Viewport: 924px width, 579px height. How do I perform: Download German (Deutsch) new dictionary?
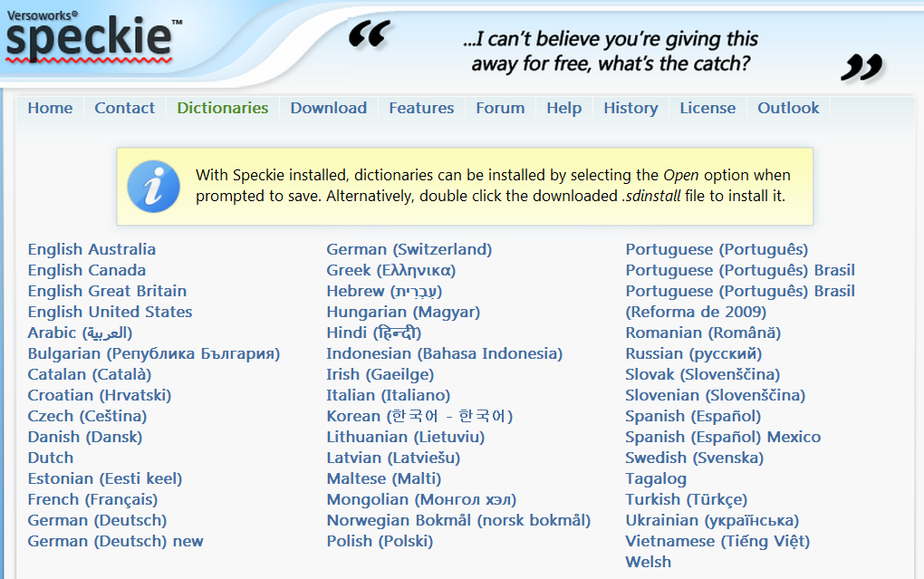pyautogui.click(x=116, y=541)
